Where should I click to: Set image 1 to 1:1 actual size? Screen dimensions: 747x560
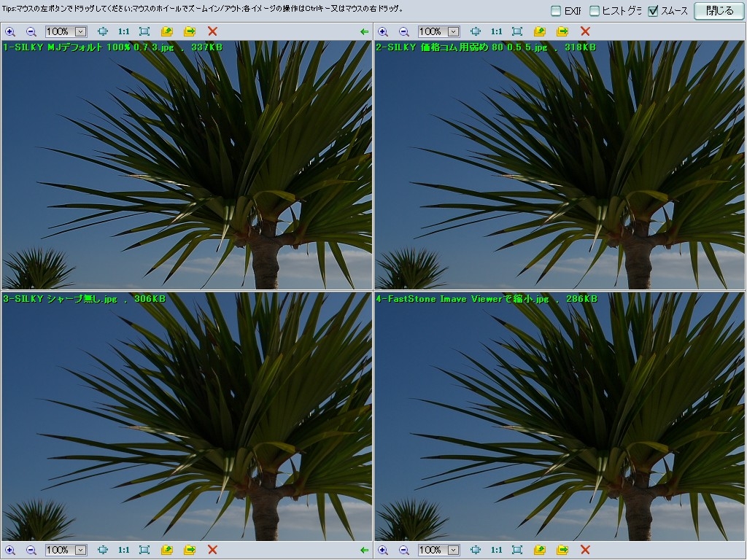point(124,32)
